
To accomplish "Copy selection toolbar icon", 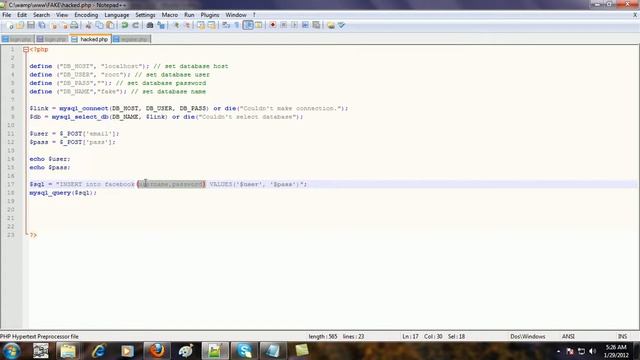I will click(99, 25).
